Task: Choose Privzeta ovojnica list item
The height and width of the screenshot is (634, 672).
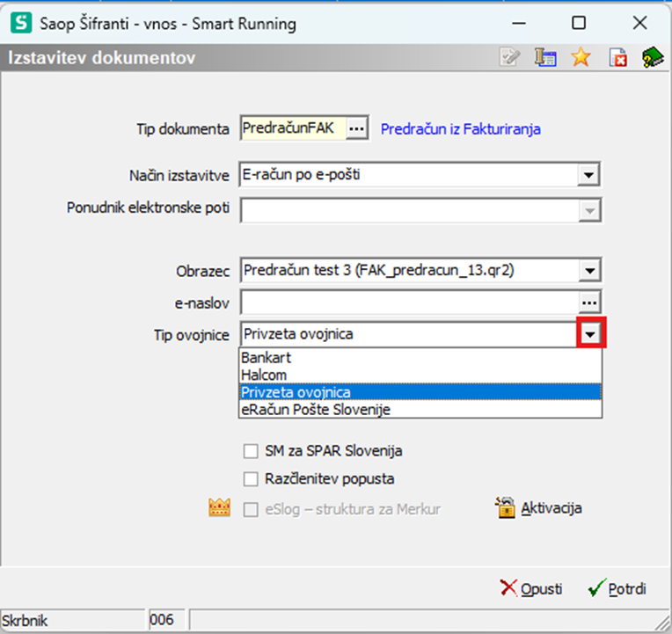Action: 420,392
